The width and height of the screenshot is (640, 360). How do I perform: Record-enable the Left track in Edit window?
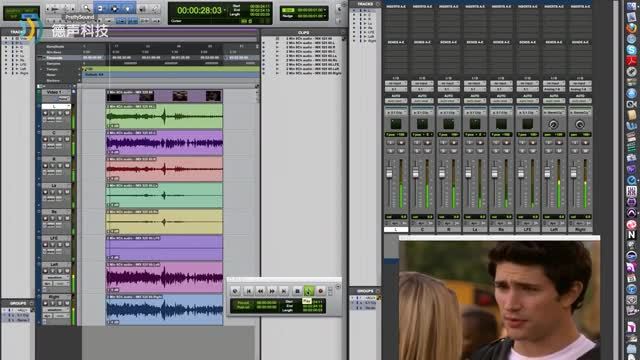pyautogui.click(x=45, y=271)
